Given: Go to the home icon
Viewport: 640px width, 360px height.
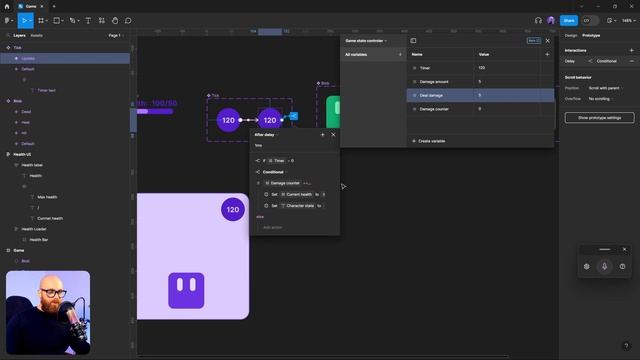Looking at the screenshot, I should pos(7,7).
